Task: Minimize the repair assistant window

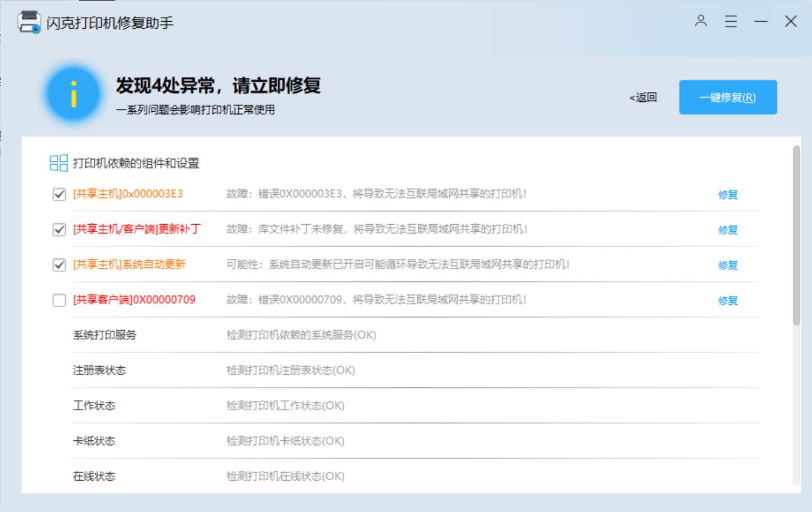Action: (761, 22)
